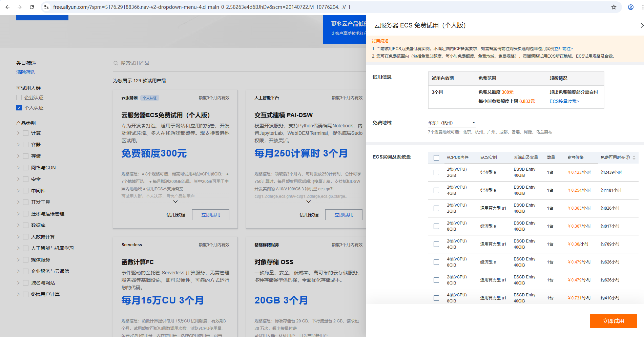Click the 清除筛选 link
644x337 pixels.
pyautogui.click(x=26, y=72)
